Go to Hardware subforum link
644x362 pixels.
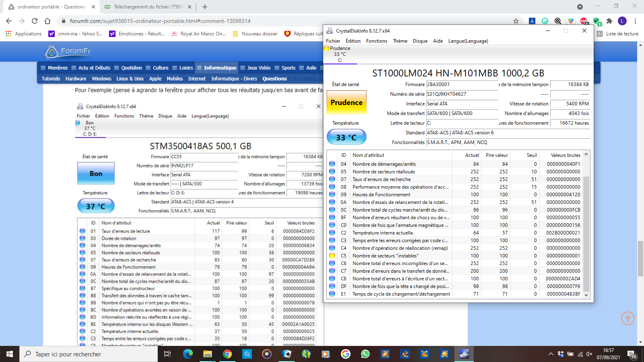tap(76, 79)
